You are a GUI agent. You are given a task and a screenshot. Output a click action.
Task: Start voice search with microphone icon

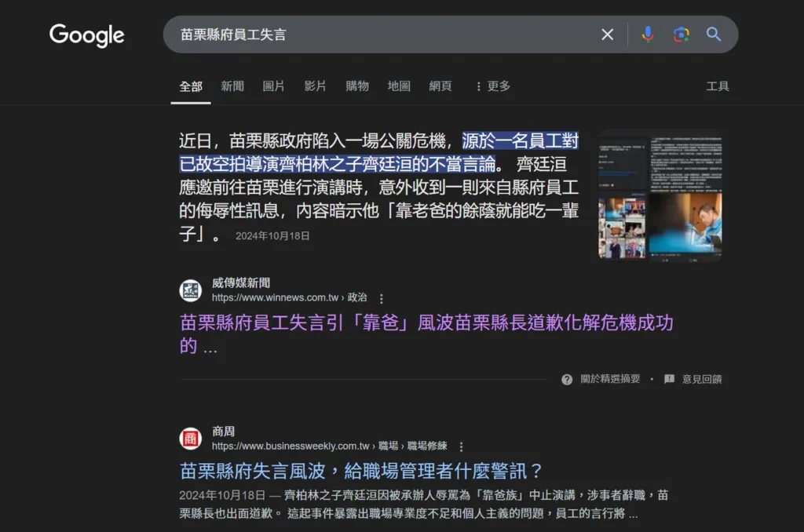[x=648, y=35]
